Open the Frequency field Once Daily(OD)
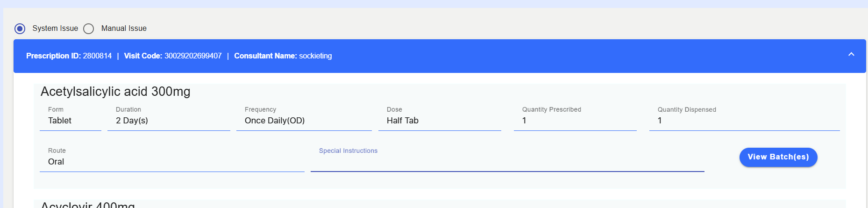Image resolution: width=868 pixels, height=208 pixels. pos(304,121)
